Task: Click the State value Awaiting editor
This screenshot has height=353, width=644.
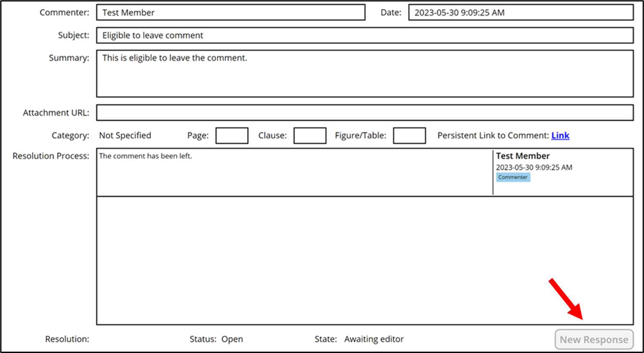Action: pos(374,339)
